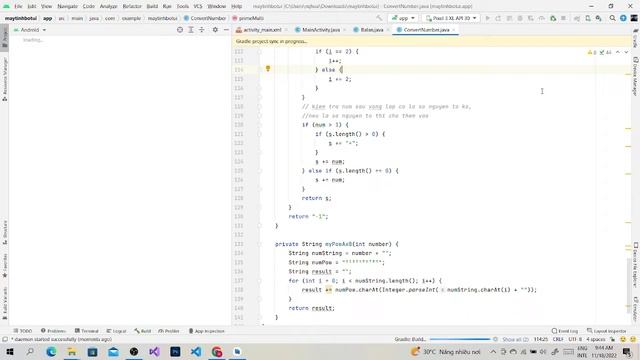Image resolution: width=640 pixels, height=360 pixels.
Task: Open Photoshop from the taskbar
Action: (175, 351)
